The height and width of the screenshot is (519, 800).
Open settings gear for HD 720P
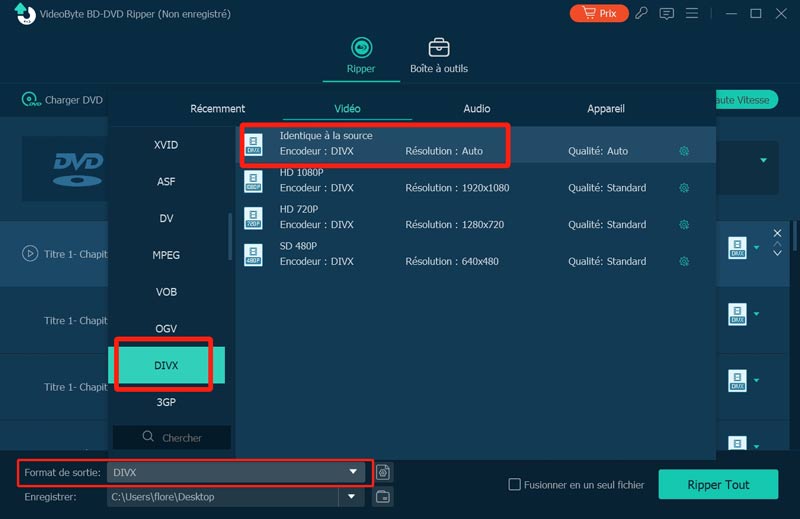click(x=684, y=225)
